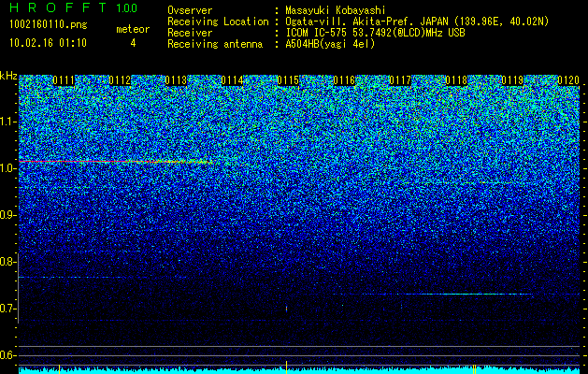Viewport: 588px width, 374px height.
Task: Click the 'Receiving Location' label
Action: [x=218, y=22]
